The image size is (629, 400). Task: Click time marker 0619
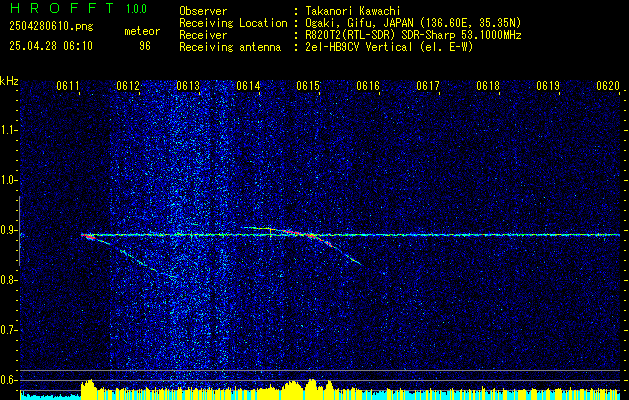pos(548,85)
